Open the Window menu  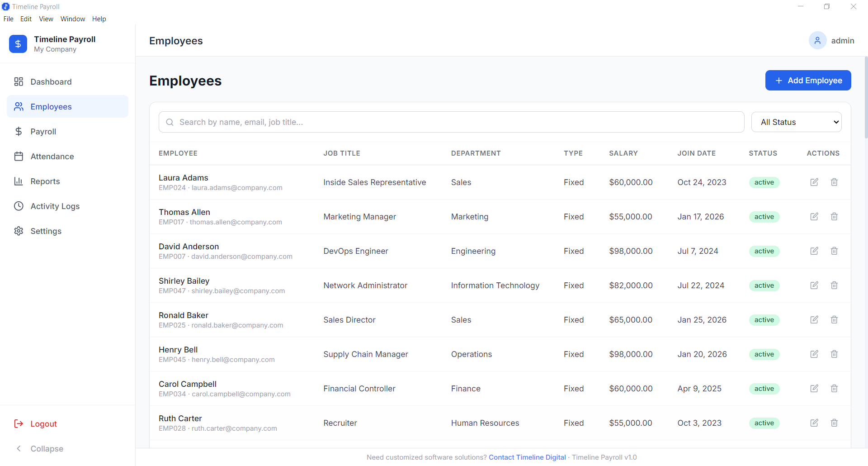tap(72, 19)
